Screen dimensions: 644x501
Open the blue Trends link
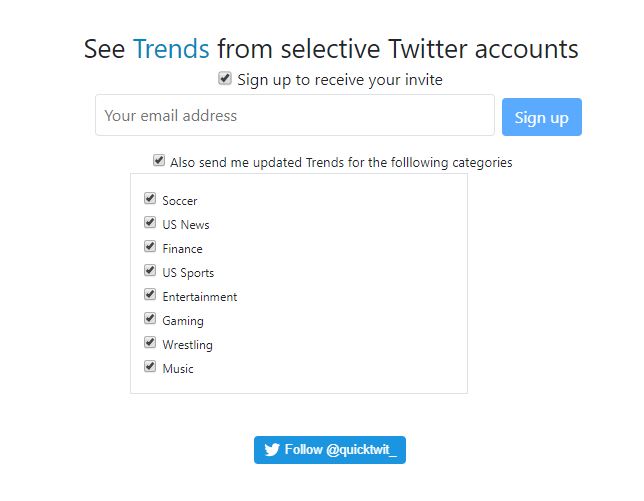(x=171, y=48)
